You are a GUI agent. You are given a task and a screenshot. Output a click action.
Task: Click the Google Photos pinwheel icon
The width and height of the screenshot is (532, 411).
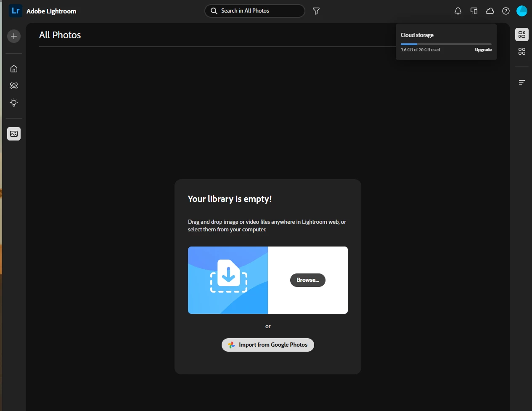(x=231, y=345)
